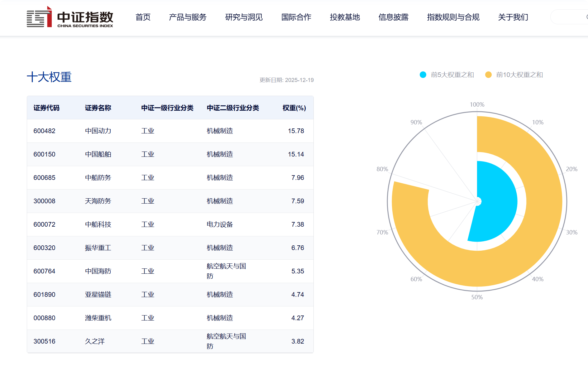This screenshot has width=588, height=371.
Task: Select the 6.76 weight value
Action: 298,248
